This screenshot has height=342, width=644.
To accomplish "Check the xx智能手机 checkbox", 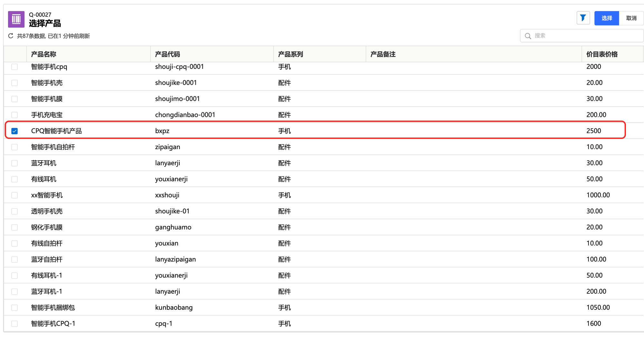I will [x=14, y=195].
